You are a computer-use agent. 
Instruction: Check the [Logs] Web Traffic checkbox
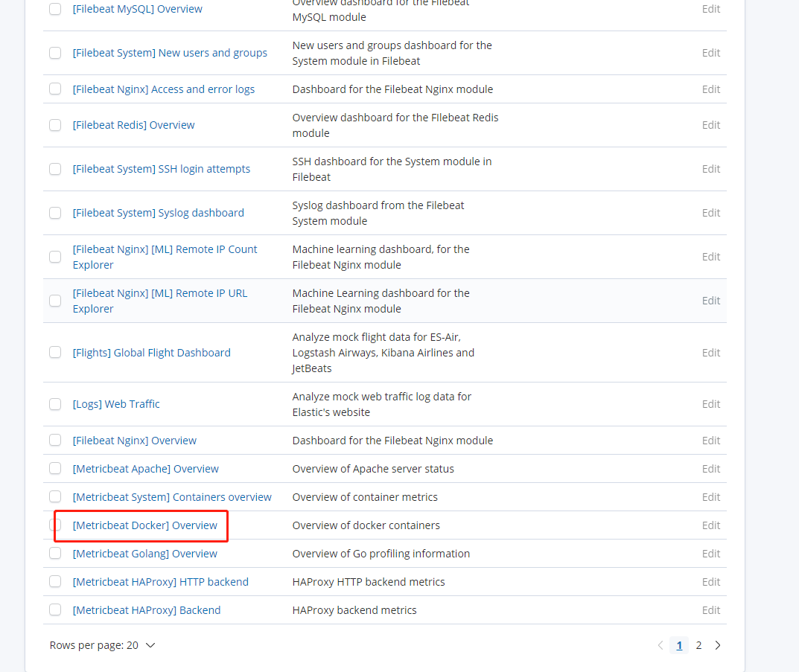(55, 404)
